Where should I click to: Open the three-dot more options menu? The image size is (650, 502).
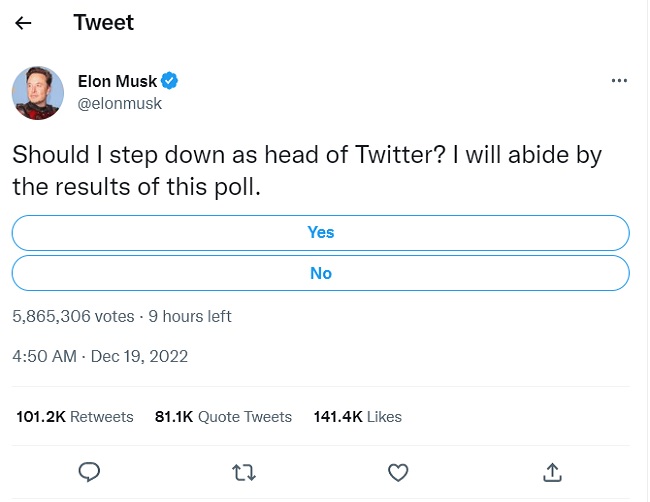619,80
